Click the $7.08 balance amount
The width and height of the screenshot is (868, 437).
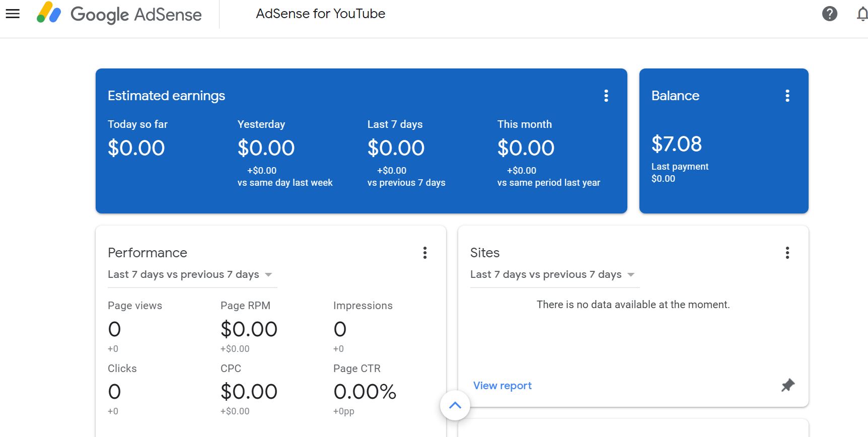pyautogui.click(x=677, y=144)
